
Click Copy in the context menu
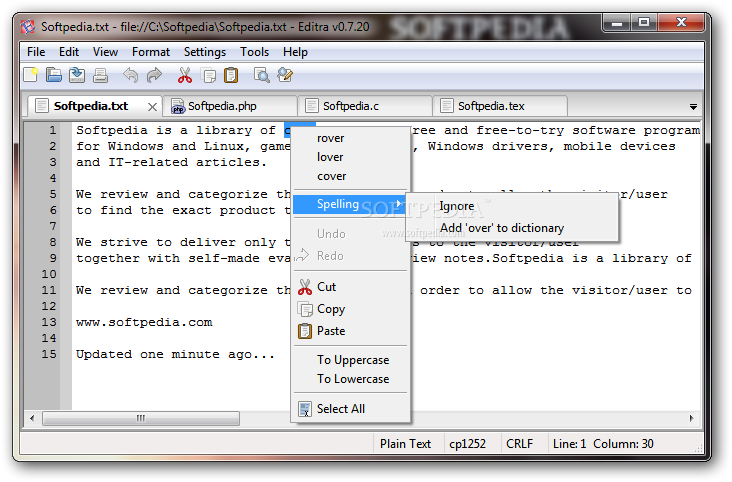350,309
